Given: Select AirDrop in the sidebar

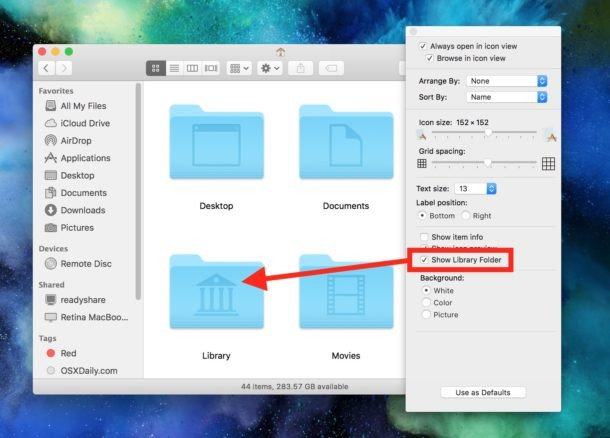Looking at the screenshot, I should pyautogui.click(x=79, y=141).
